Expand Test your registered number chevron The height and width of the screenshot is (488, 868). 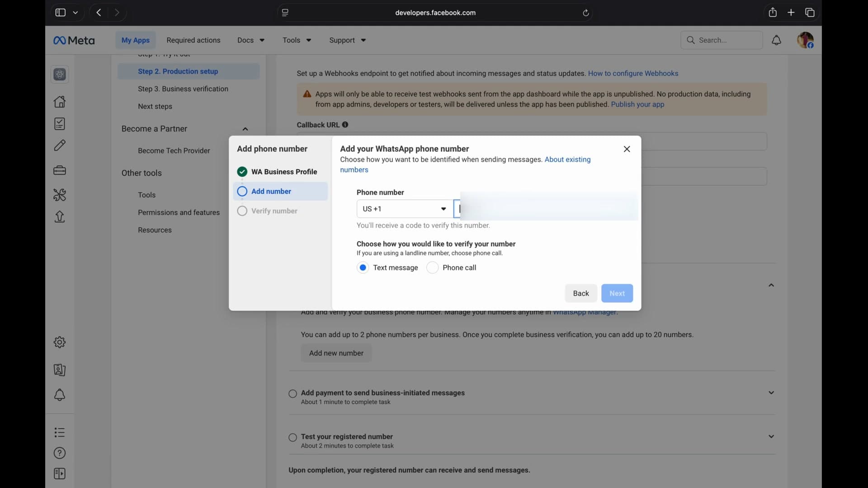pyautogui.click(x=772, y=437)
